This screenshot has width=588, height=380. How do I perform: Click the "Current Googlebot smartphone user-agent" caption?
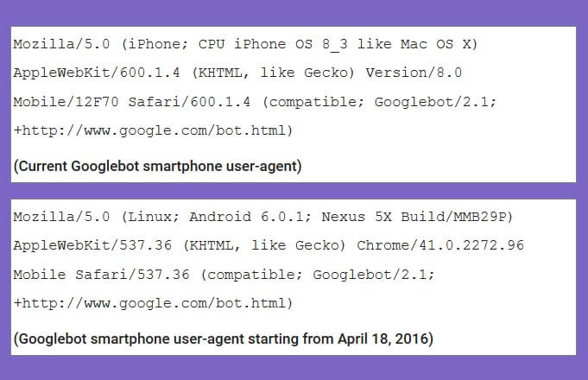pyautogui.click(x=157, y=166)
